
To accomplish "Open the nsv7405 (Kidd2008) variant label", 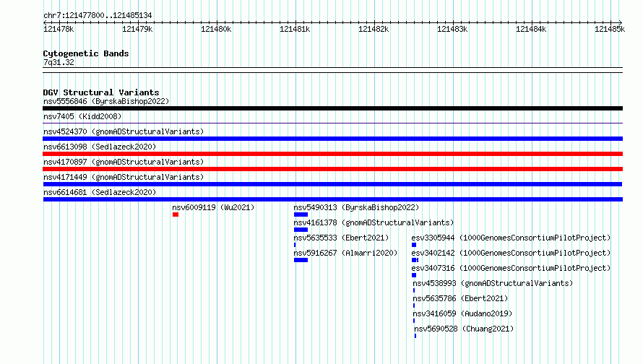I will pyautogui.click(x=82, y=116).
